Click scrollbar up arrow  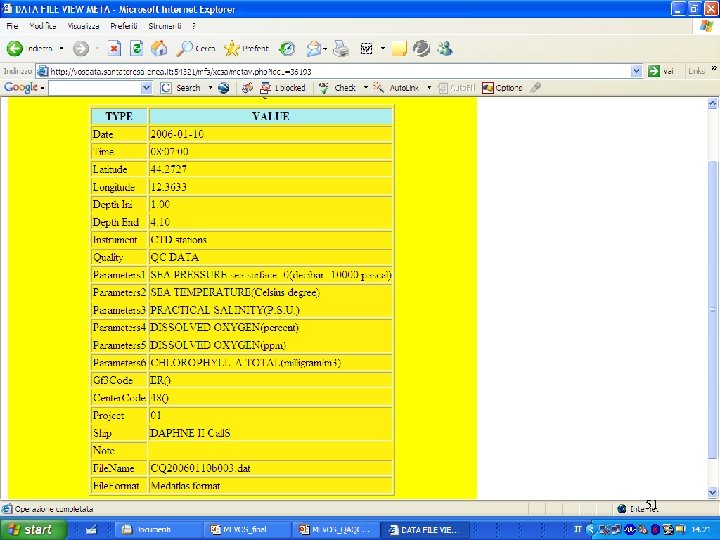712,104
